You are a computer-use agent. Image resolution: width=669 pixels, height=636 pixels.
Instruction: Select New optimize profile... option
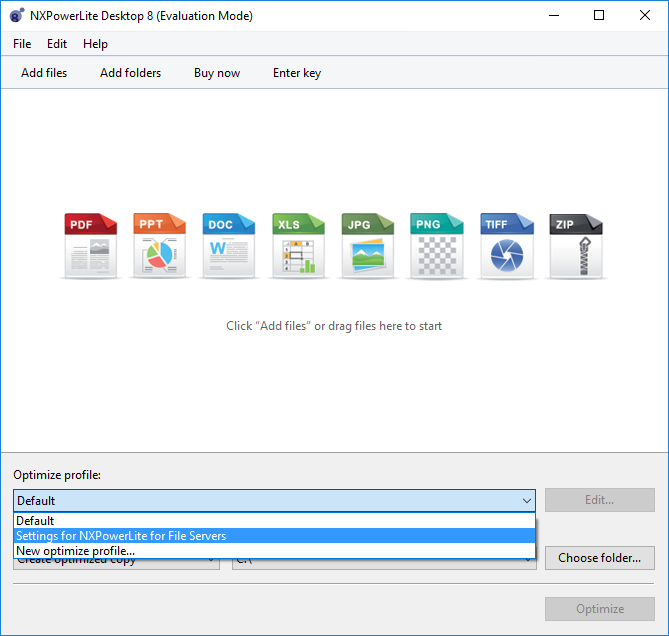tap(274, 550)
